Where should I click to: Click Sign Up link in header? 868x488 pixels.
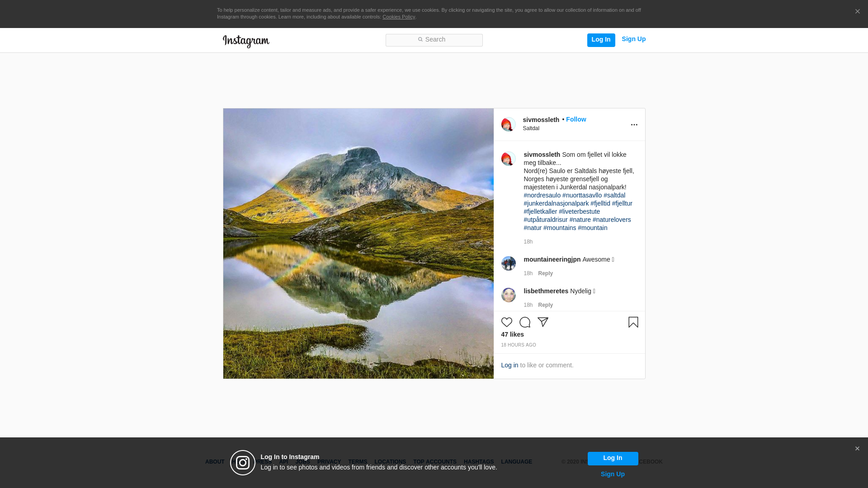point(633,39)
